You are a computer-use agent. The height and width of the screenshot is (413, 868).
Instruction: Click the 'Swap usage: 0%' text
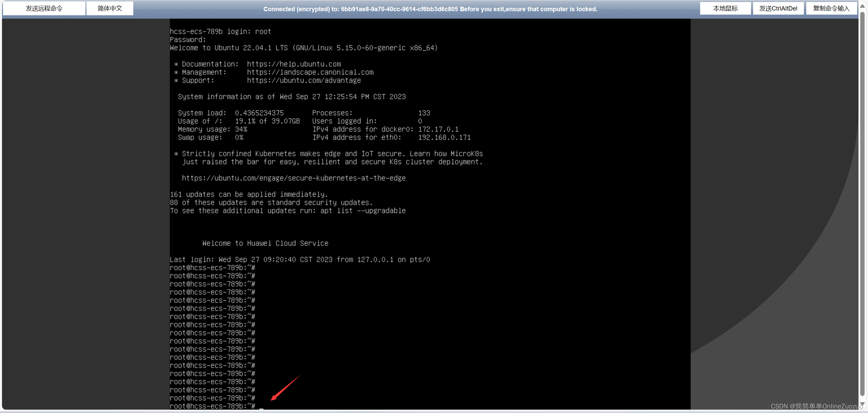coord(211,137)
